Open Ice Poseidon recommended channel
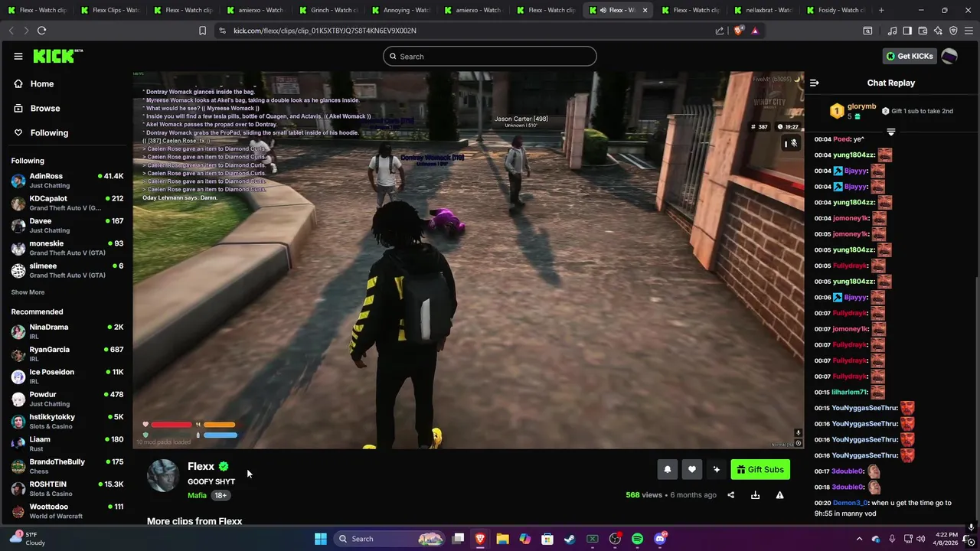This screenshot has width=980, height=551. (x=67, y=376)
